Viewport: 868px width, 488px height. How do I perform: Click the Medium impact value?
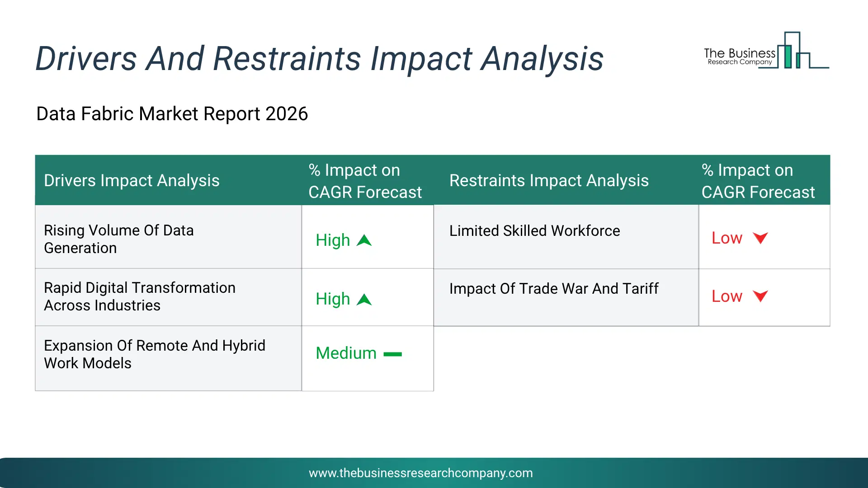346,353
